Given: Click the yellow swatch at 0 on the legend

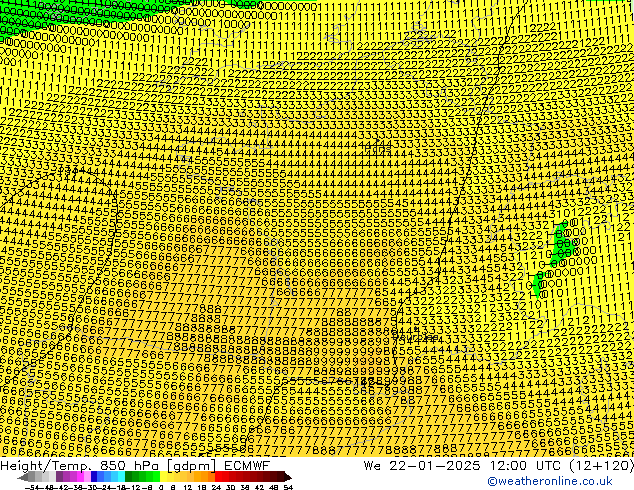Looking at the screenshot, I should pos(163,476).
